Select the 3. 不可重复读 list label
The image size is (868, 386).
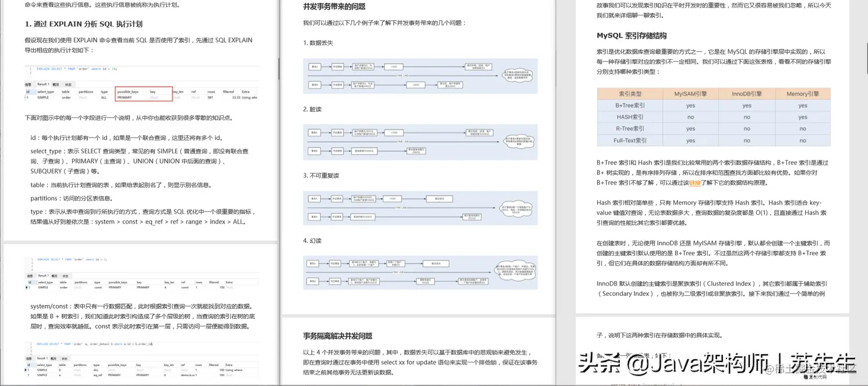321,176
